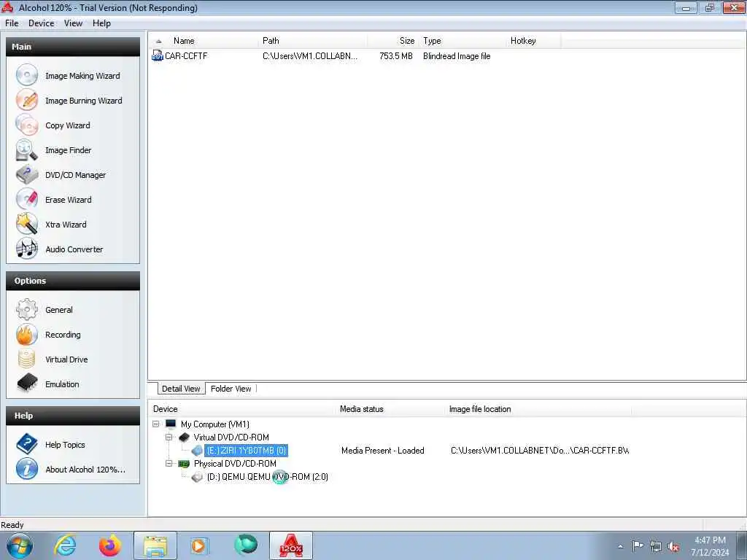Switch to the Folder View tab
Viewport: 747px width, 560px height.
[231, 389]
